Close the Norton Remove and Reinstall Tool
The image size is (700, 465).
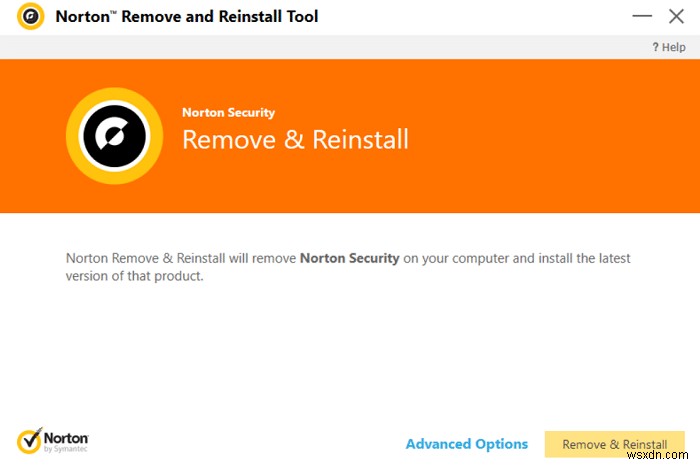(x=675, y=17)
